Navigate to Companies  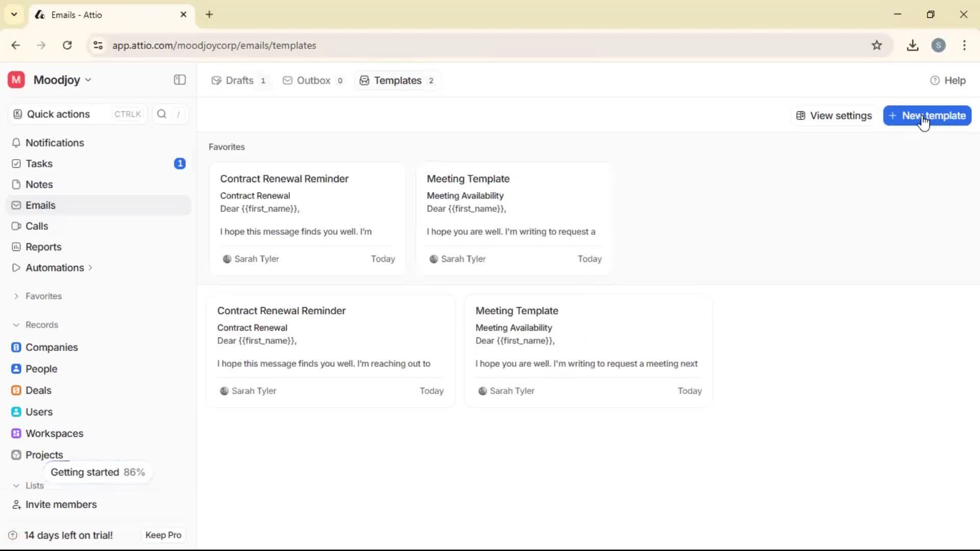tap(52, 347)
